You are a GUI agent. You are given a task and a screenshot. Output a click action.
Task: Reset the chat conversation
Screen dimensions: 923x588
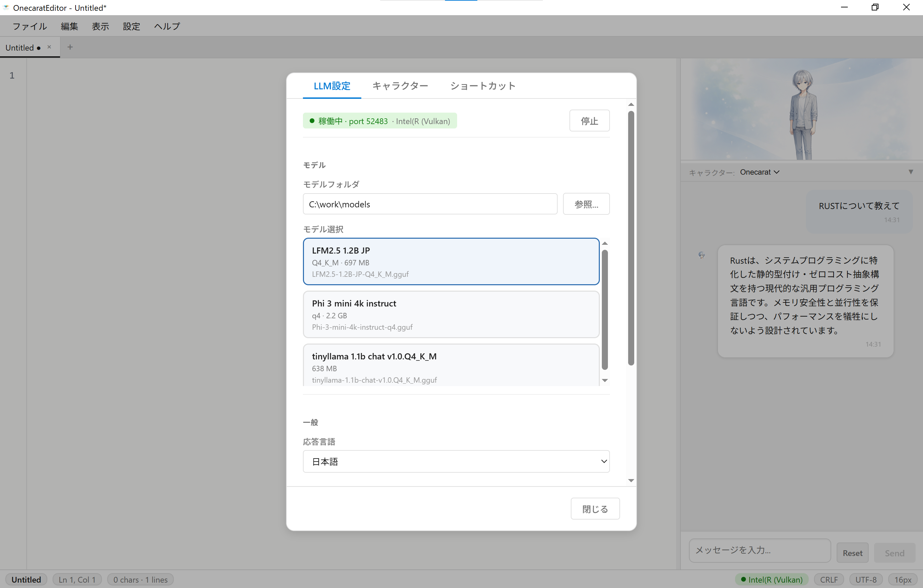pyautogui.click(x=852, y=552)
